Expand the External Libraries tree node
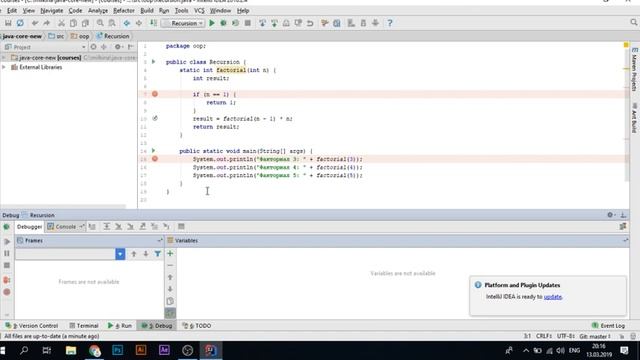 coord(4,67)
